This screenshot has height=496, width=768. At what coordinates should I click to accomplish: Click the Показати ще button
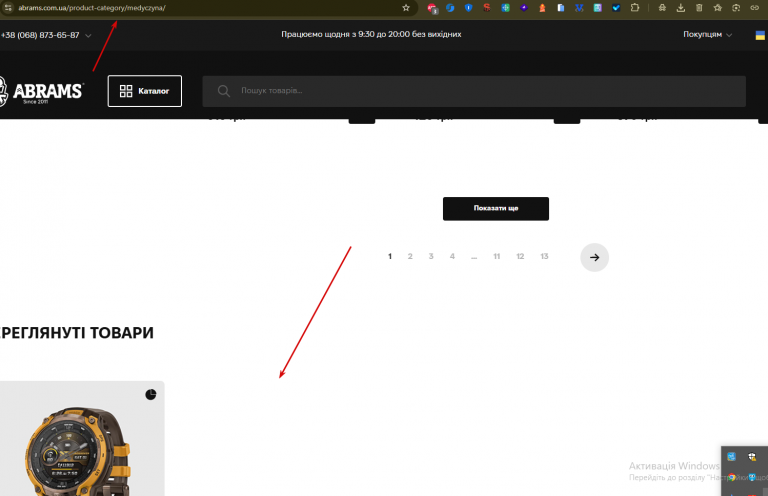[x=496, y=209]
